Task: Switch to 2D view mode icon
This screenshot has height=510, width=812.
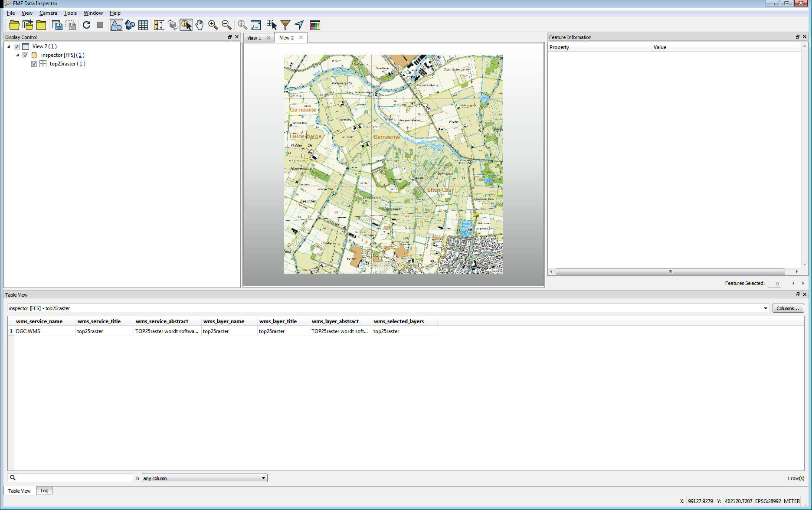Action: click(x=116, y=25)
